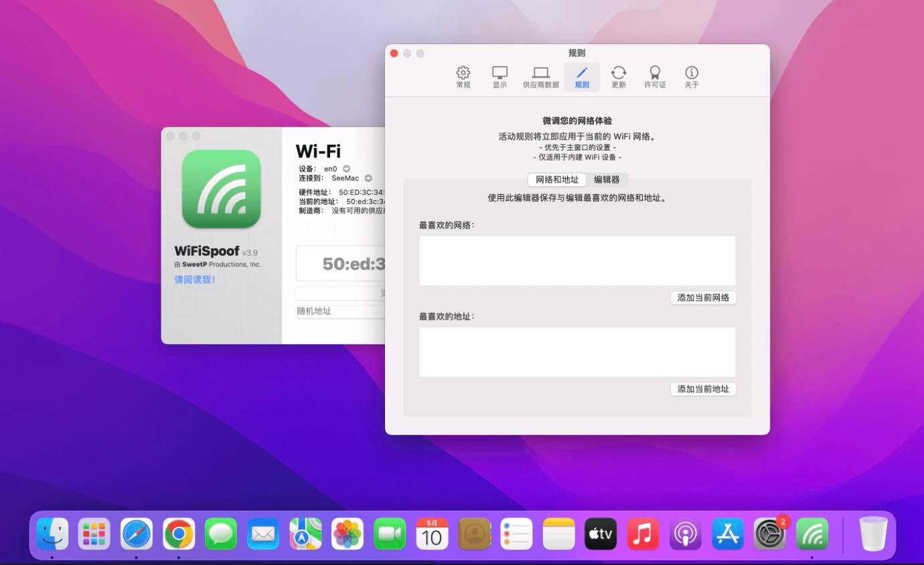Switch to the 编辑器 tab
This screenshot has height=565, width=924.
tap(607, 179)
